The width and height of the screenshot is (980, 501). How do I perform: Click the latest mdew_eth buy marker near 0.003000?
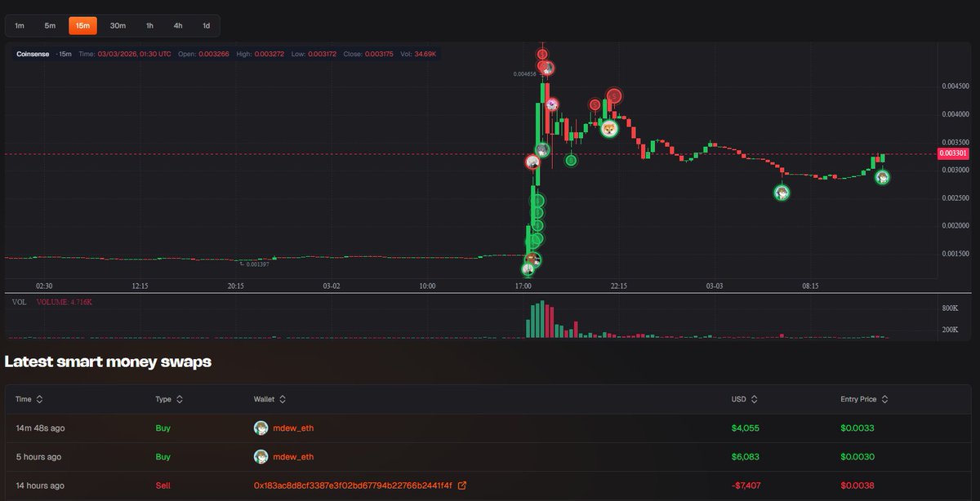point(882,177)
